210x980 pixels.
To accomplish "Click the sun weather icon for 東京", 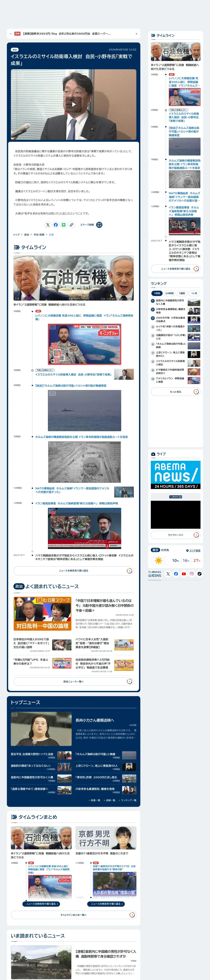I will pos(158,560).
